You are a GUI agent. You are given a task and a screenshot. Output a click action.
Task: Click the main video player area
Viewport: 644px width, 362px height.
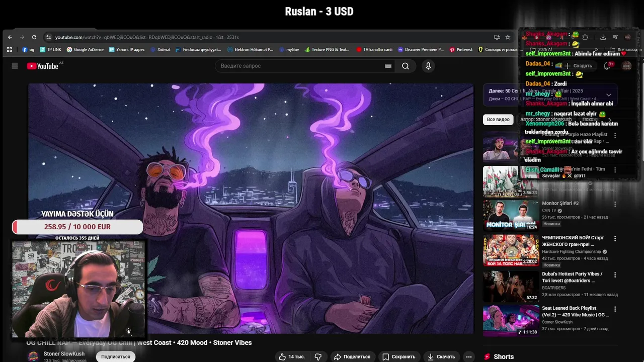[251, 208]
